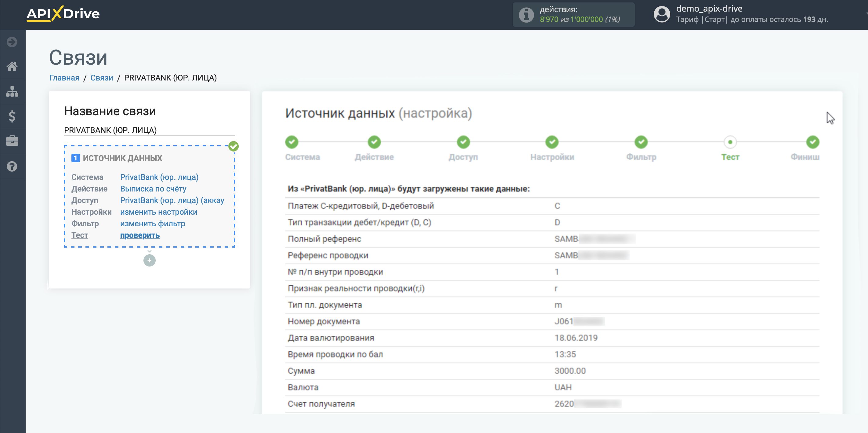Click the Фильтр step label
This screenshot has height=433, width=868.
(641, 157)
